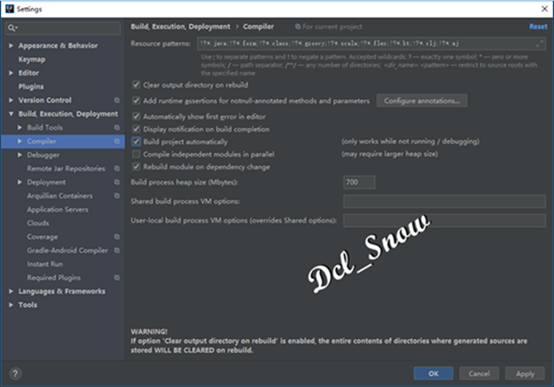Viewport: 554px width, 387px height.
Task: Open the Keymap settings page
Action: point(32,59)
